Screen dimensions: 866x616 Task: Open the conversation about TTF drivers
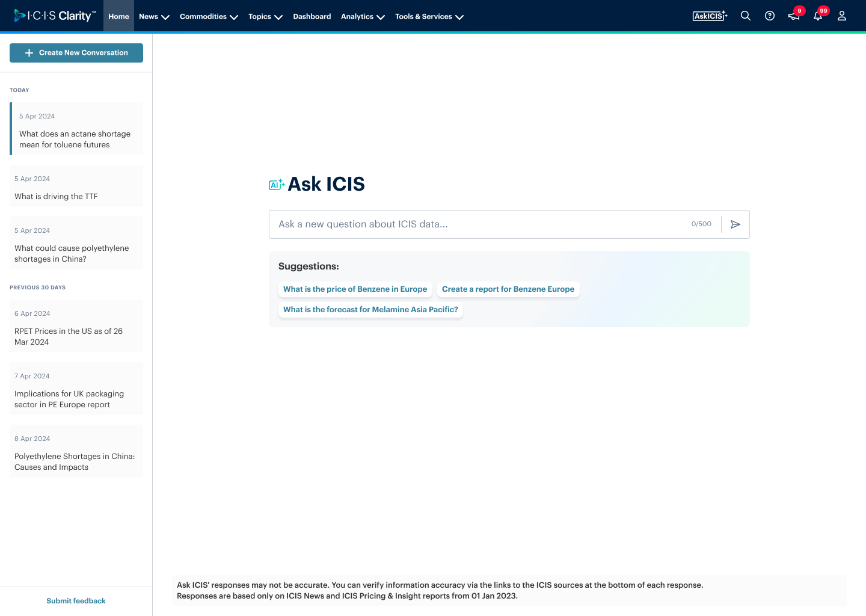point(76,186)
